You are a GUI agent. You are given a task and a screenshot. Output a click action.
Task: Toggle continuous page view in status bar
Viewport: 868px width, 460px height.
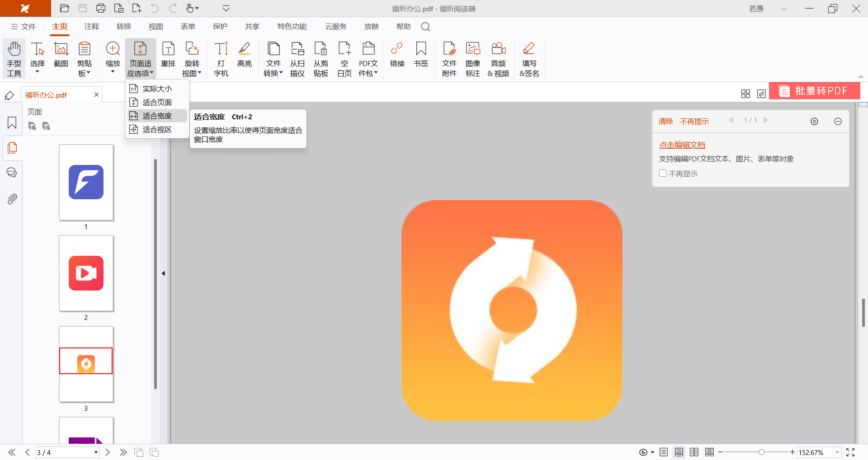679,452
